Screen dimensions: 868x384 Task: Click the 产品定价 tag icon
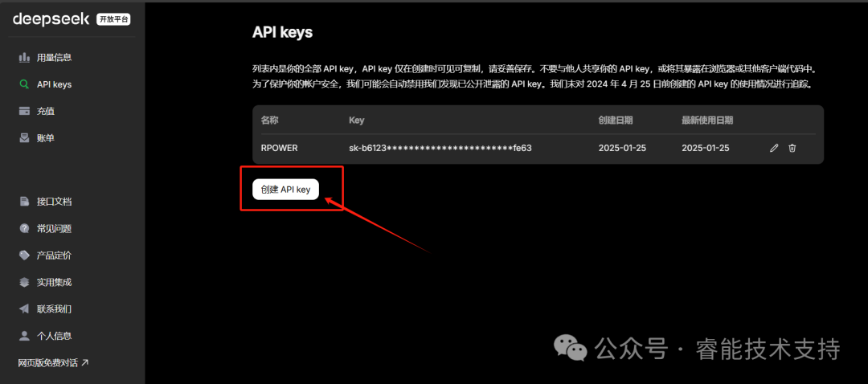(24, 255)
